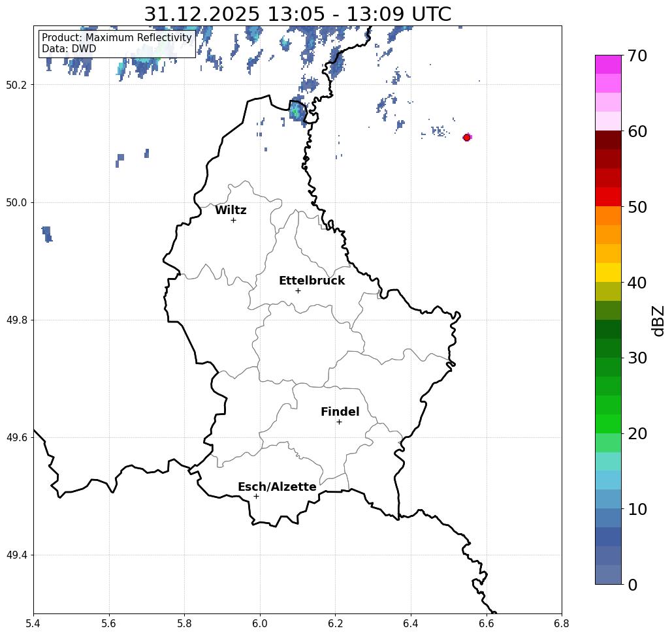Pick the yellow swatch just above 40 dBZ
The image size is (672, 635).
pos(608,272)
